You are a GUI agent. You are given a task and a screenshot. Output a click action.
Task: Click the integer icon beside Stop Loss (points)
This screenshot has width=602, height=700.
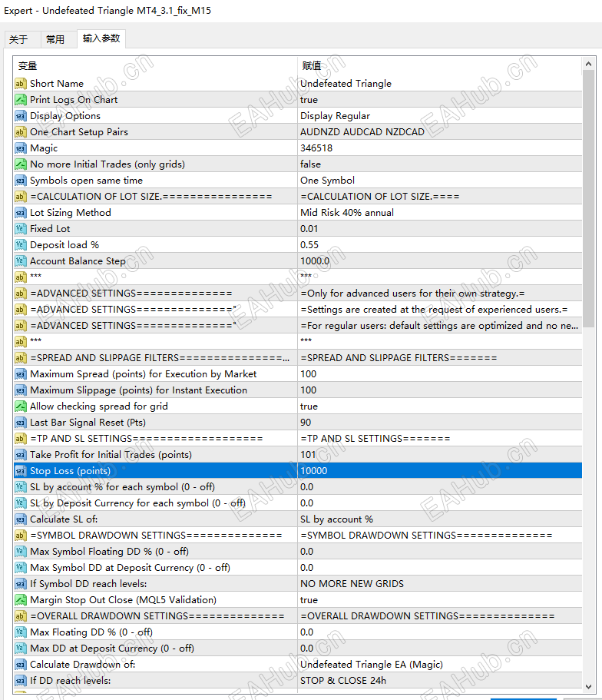(21, 471)
